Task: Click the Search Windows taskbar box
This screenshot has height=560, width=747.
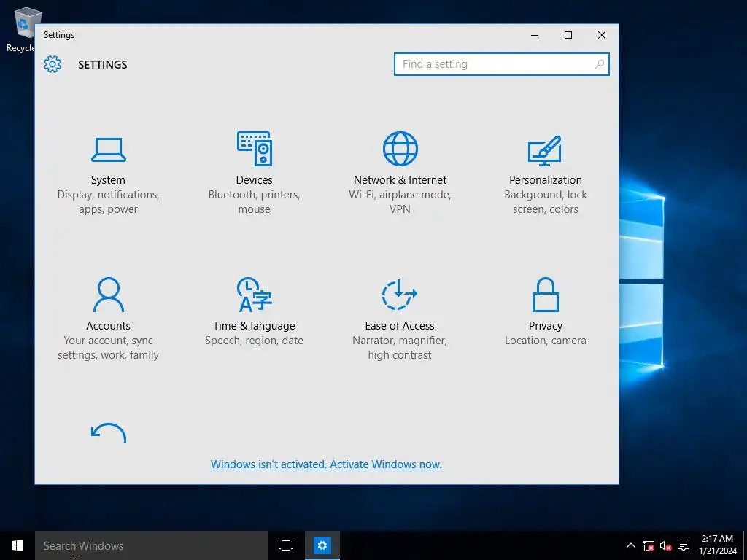Action: (x=152, y=545)
